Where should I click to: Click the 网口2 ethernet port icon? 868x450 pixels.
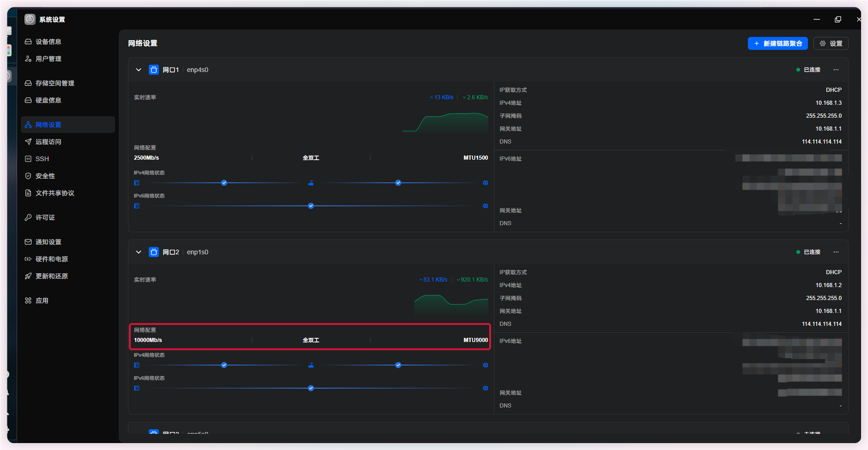(x=154, y=252)
